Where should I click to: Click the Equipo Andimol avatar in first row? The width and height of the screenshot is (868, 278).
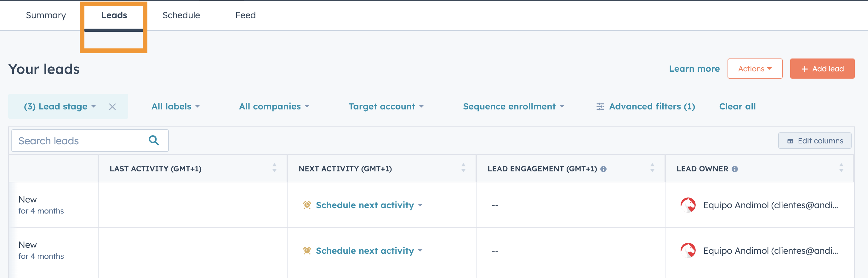coord(688,205)
